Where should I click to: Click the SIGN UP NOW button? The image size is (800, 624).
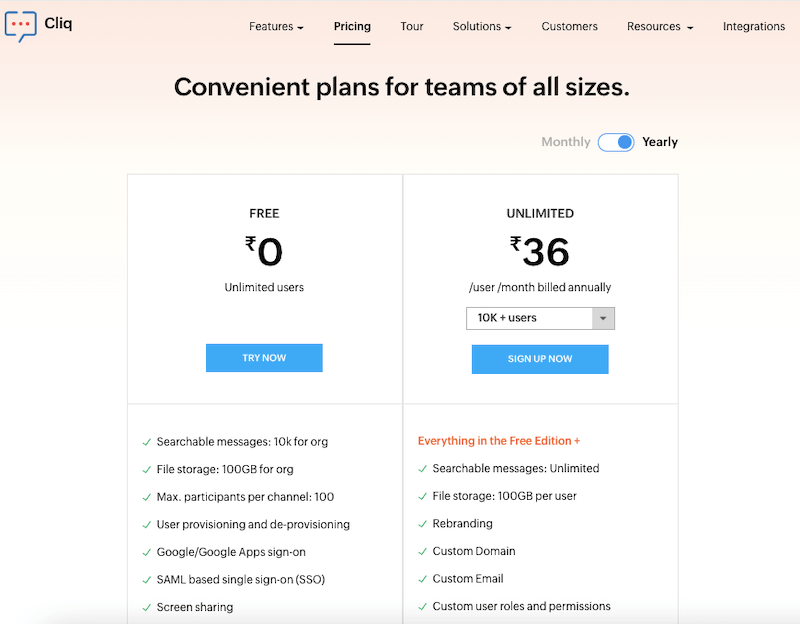coord(540,359)
